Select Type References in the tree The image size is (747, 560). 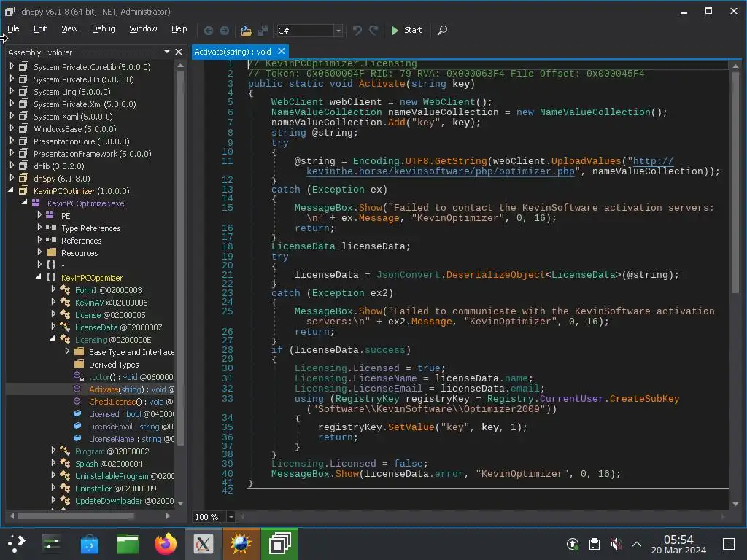click(90, 228)
